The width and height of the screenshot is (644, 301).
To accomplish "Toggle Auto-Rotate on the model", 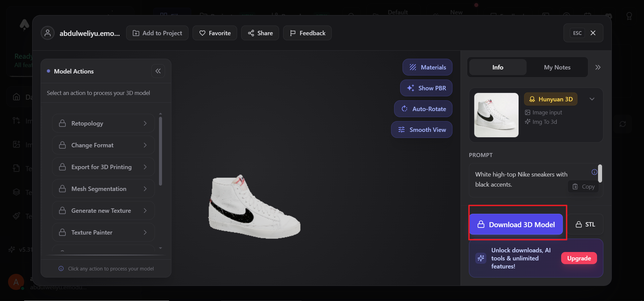I will click(423, 109).
